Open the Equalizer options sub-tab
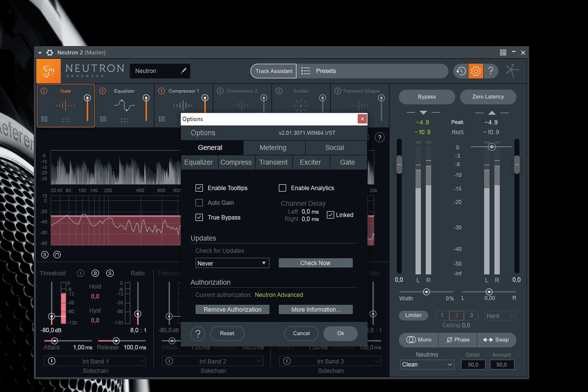Screen dimensions: 588x392 [198, 162]
